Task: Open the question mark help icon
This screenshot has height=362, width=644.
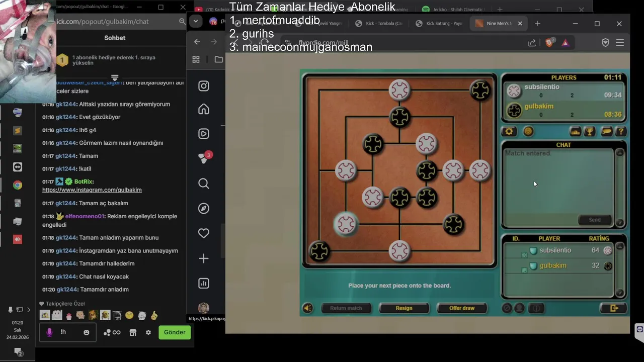Action: click(x=621, y=132)
